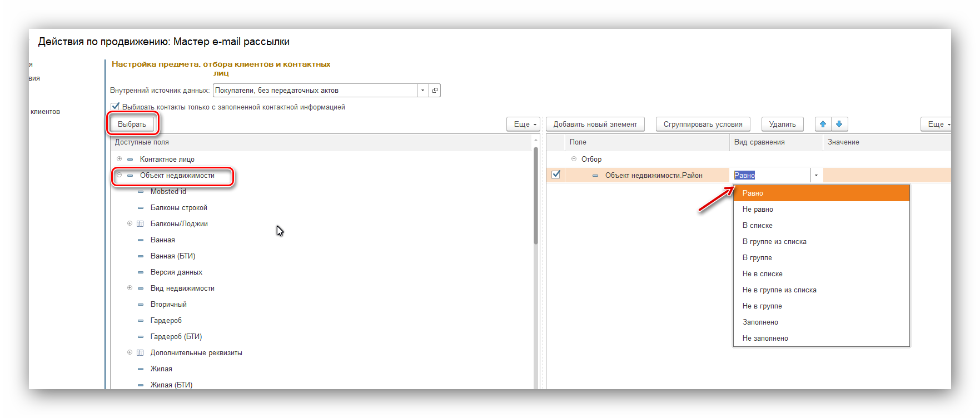Select the Mobsted id field
This screenshot has width=980, height=418.
pos(168,192)
